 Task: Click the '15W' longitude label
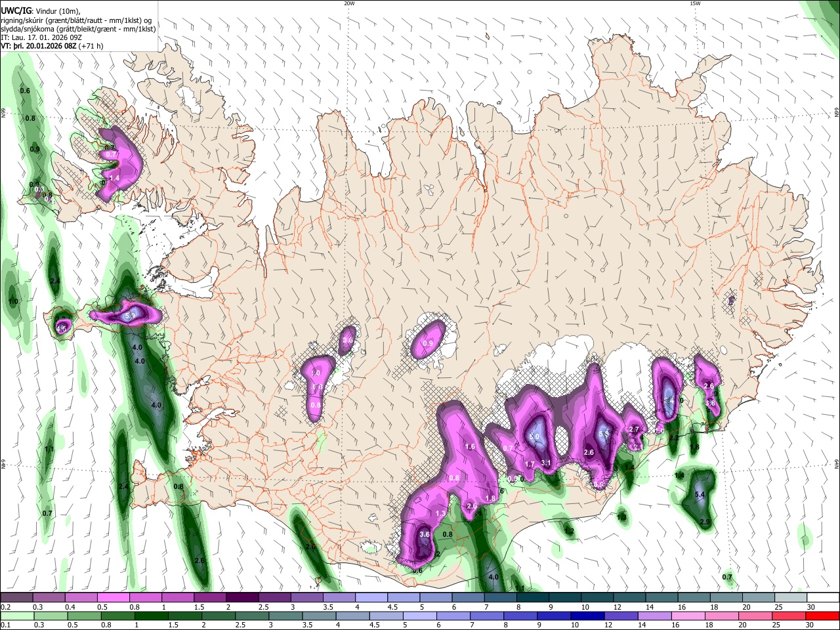click(x=695, y=3)
